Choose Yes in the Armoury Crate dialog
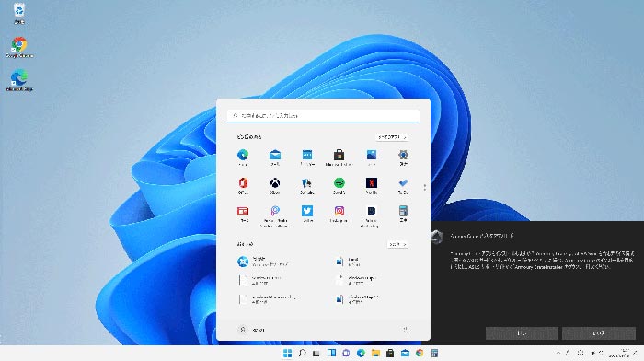This screenshot has height=361, width=644. click(x=522, y=333)
